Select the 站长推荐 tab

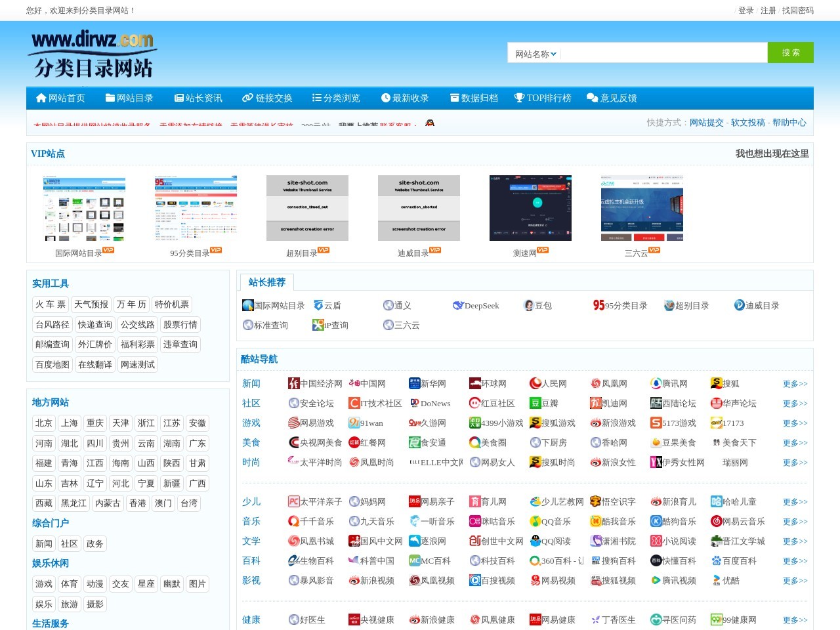pyautogui.click(x=267, y=282)
